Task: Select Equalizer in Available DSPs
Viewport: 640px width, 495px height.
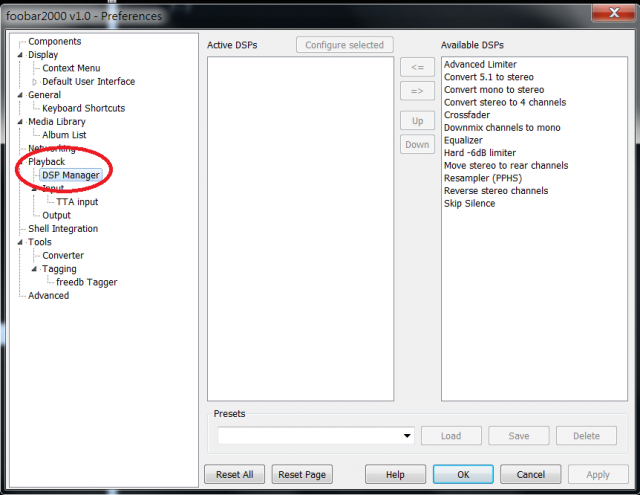Action: 463,140
